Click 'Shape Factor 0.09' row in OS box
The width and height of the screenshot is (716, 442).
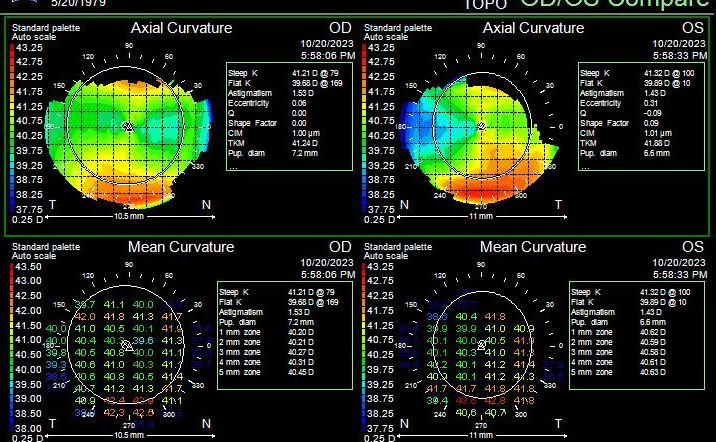pyautogui.click(x=619, y=123)
